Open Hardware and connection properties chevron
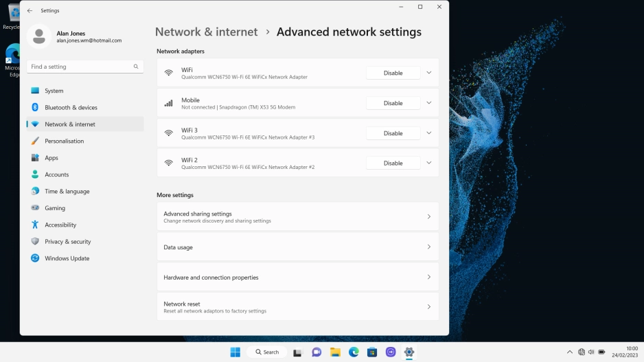 [x=429, y=277]
